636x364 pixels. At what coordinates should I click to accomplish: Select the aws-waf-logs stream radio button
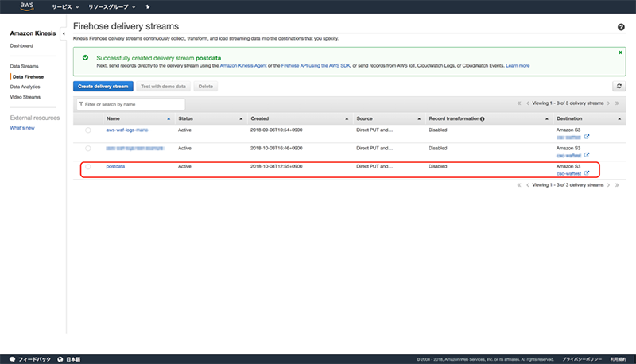pyautogui.click(x=87, y=130)
